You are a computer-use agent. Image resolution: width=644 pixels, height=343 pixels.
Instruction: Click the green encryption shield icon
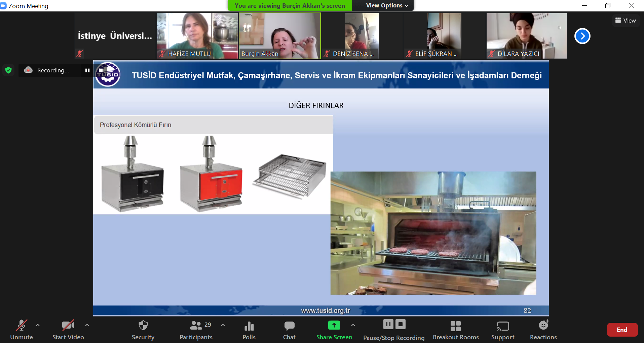coord(8,70)
